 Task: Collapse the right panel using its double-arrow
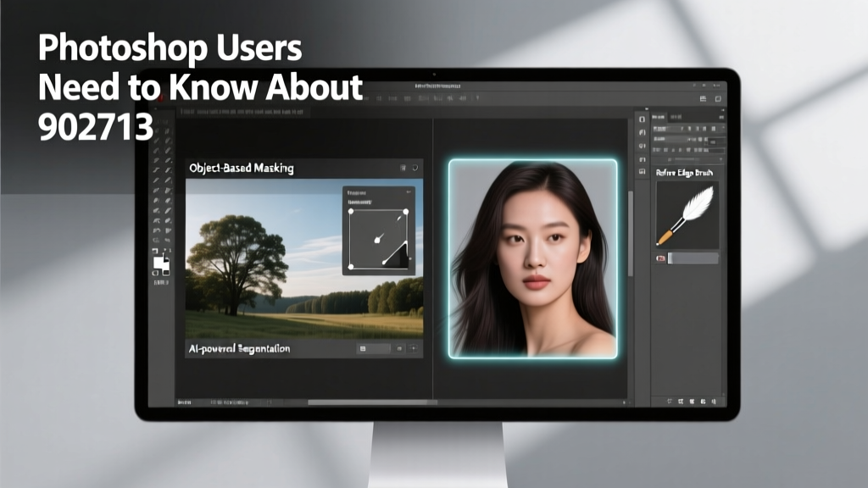(722, 109)
